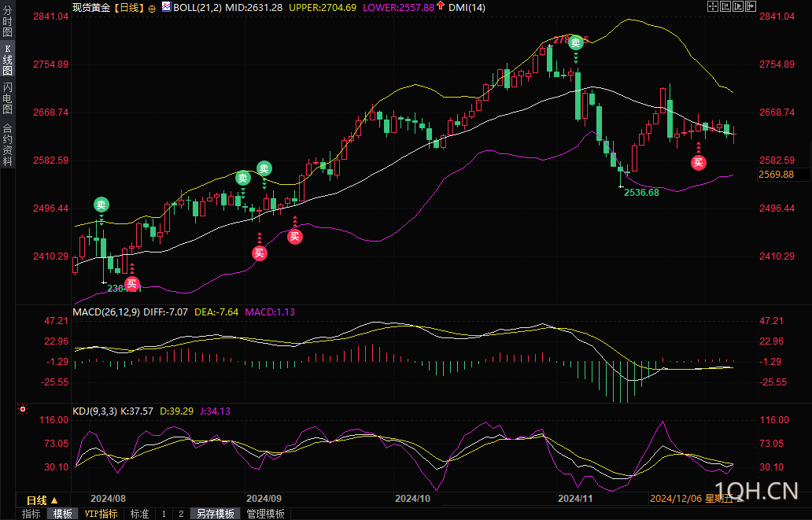
Task: Click the 2569.88 price marker on right axis
Action: (777, 175)
